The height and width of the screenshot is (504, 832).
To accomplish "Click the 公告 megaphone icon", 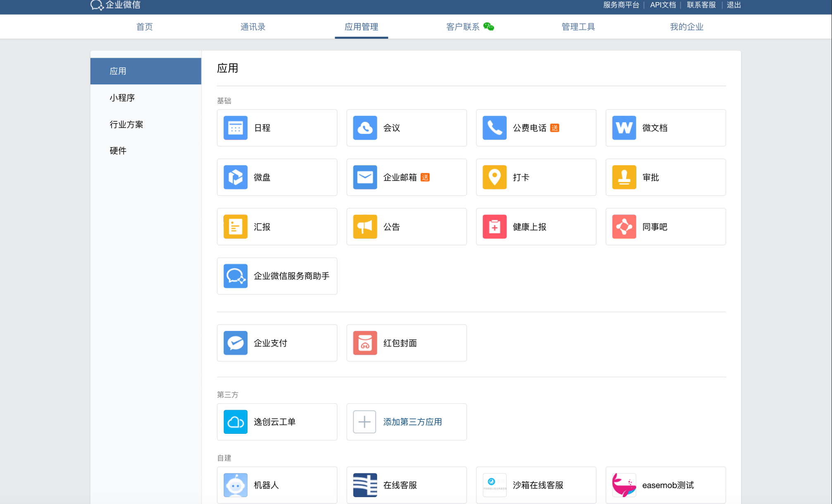I will (365, 226).
